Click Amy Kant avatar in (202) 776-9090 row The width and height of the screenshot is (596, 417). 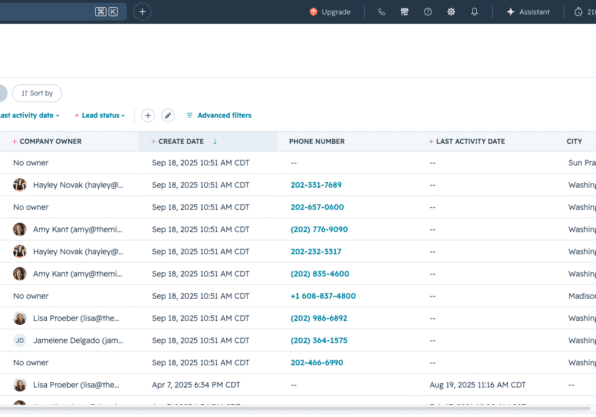[20, 229]
